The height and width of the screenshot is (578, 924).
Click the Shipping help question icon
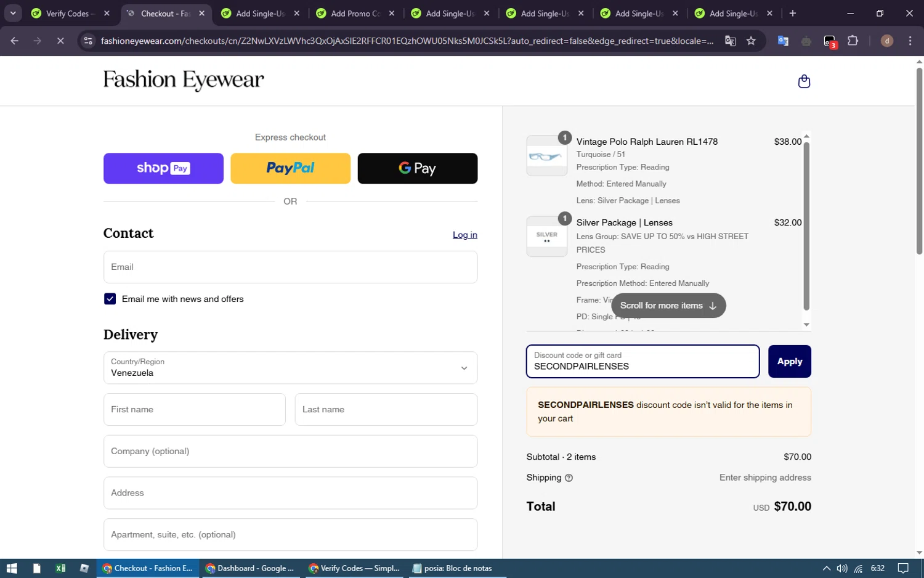coord(569,478)
